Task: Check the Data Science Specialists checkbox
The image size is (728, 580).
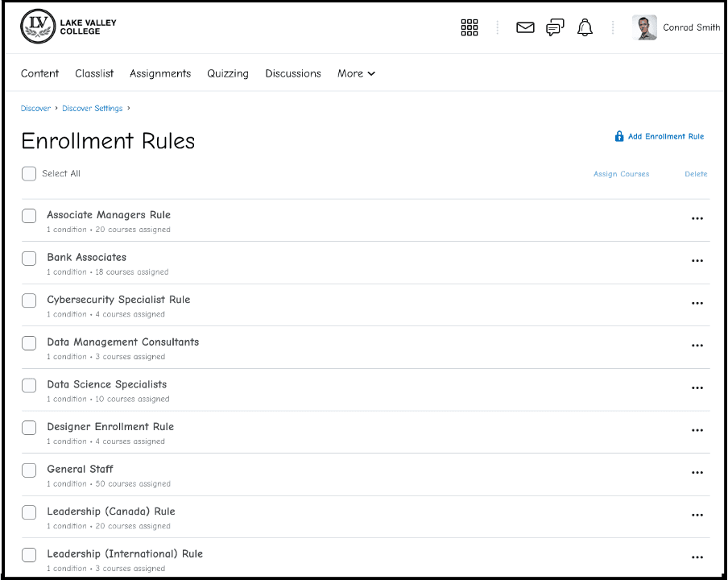Action: pyautogui.click(x=29, y=385)
